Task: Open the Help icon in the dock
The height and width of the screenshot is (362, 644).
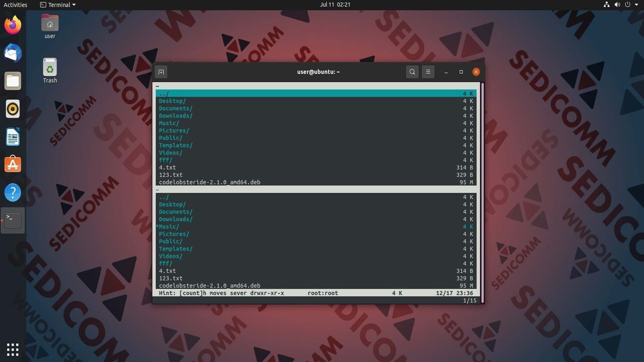Action: tap(13, 193)
